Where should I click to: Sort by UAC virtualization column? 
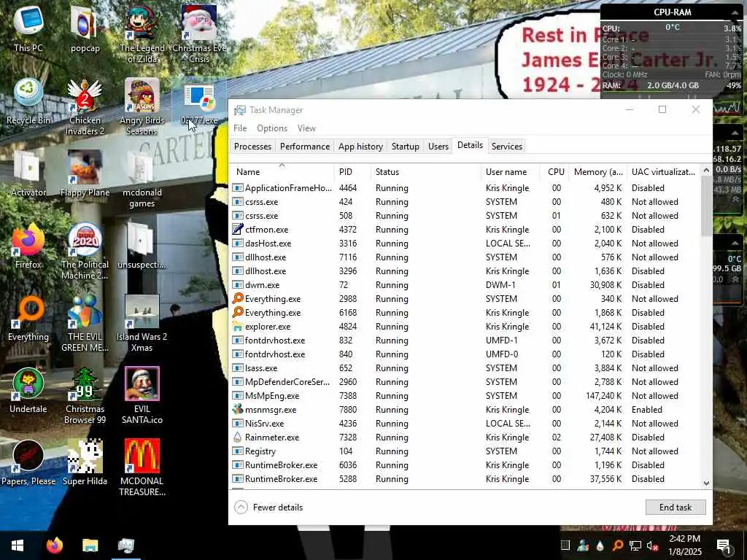pyautogui.click(x=664, y=172)
